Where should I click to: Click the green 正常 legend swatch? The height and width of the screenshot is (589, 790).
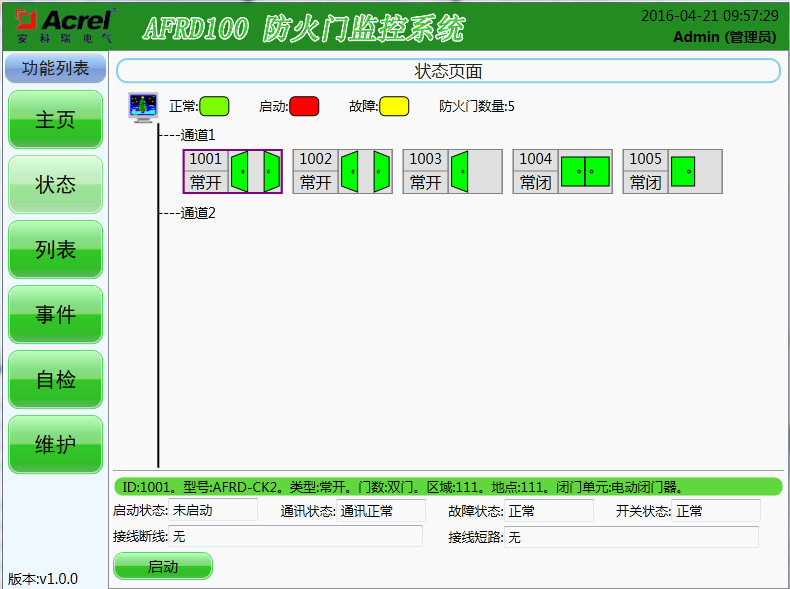[x=214, y=106]
